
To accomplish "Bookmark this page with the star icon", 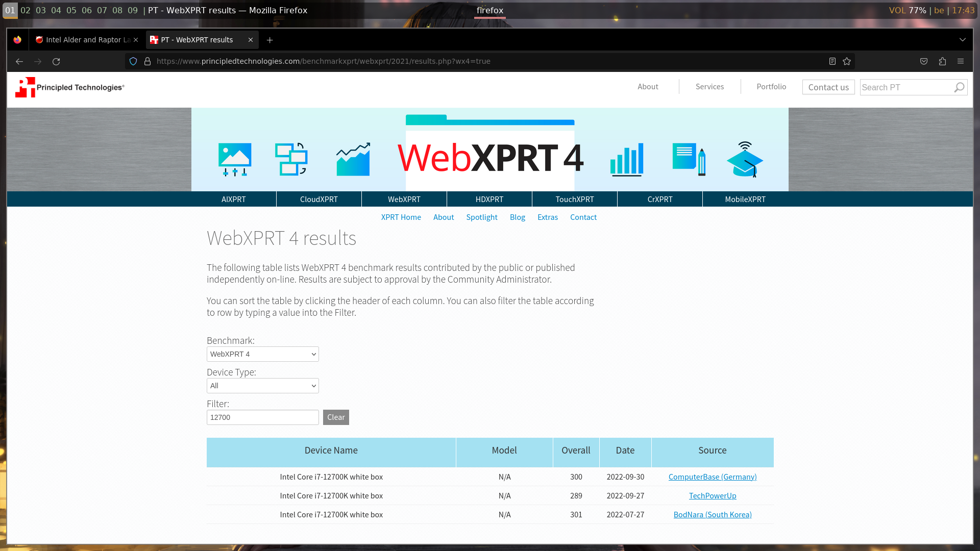I will [847, 61].
